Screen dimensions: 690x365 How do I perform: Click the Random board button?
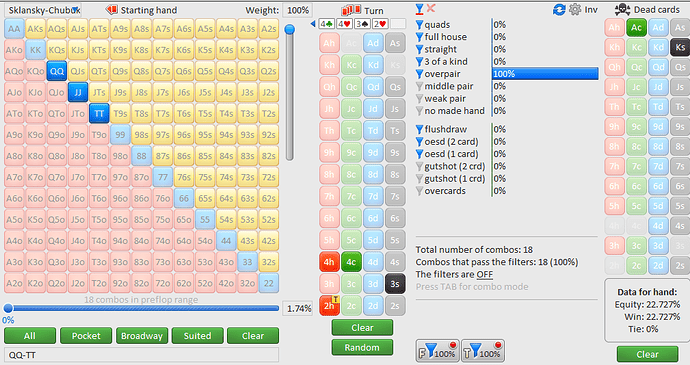point(362,348)
